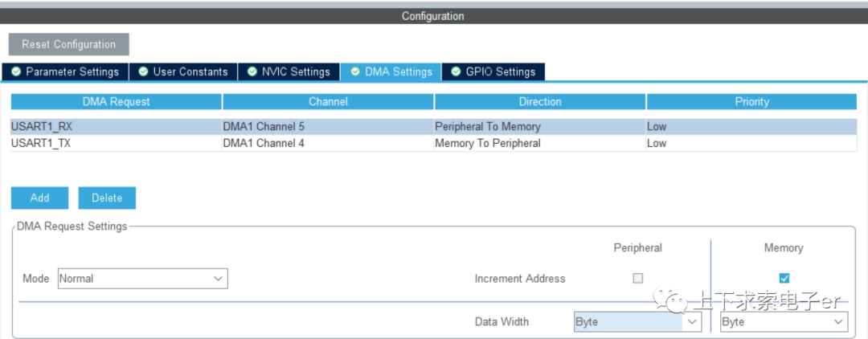
Task: Click green check icon on Parameter Settings tab
Action: 16,71
